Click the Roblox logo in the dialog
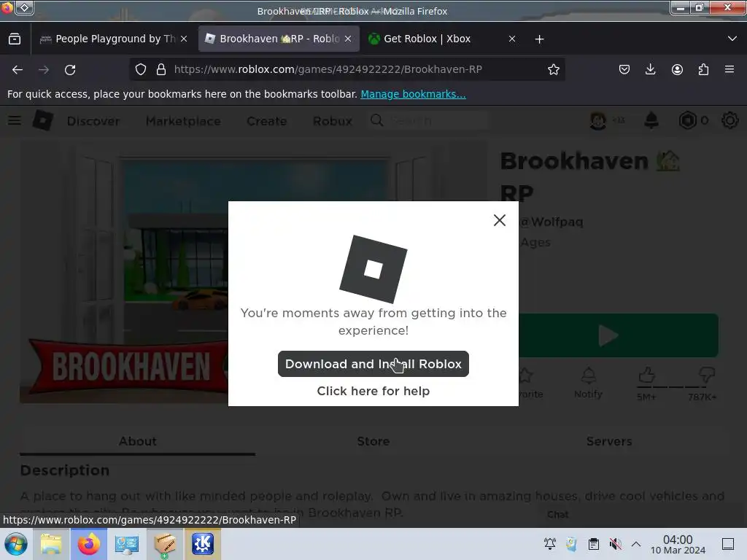The height and width of the screenshot is (560, 747). point(373,269)
